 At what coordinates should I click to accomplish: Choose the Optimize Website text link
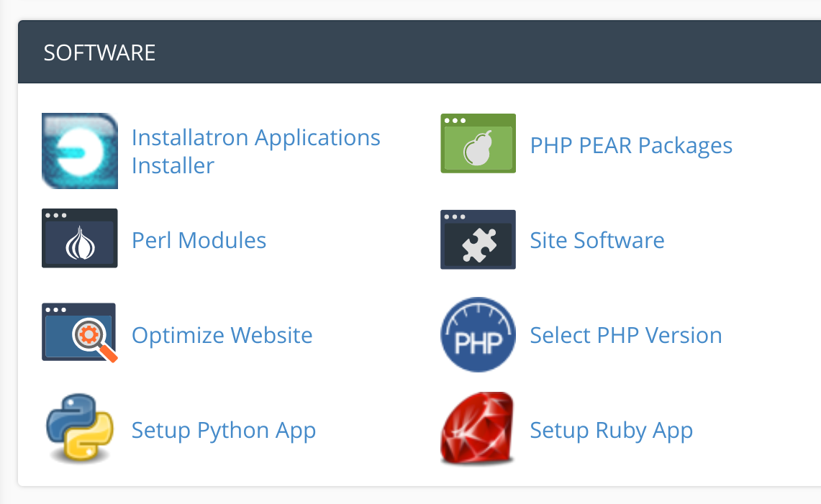tap(222, 335)
